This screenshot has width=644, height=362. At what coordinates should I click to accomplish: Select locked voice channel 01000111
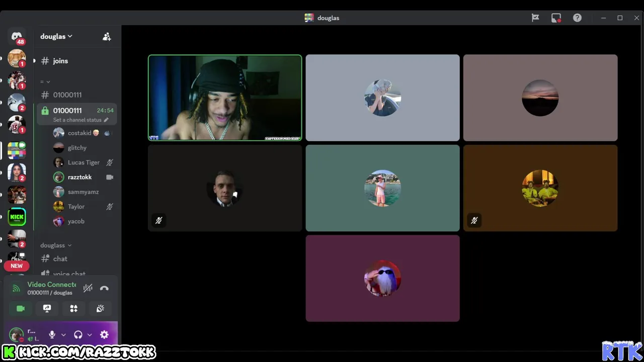(76, 115)
